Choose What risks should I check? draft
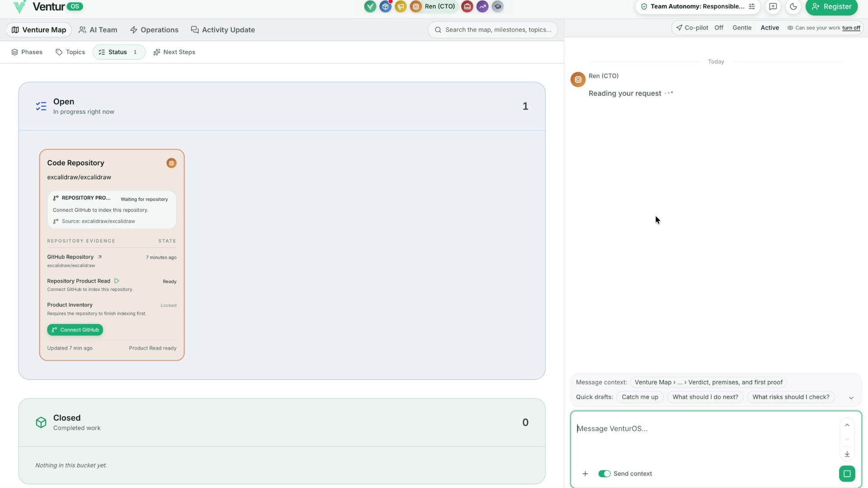This screenshot has height=488, width=868. [x=791, y=397]
